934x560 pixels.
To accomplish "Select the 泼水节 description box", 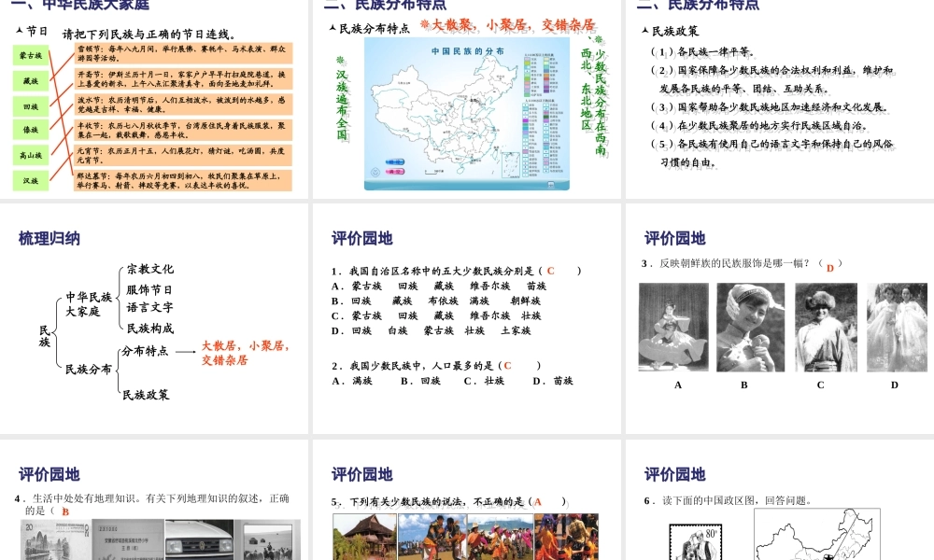I will 184,105.
